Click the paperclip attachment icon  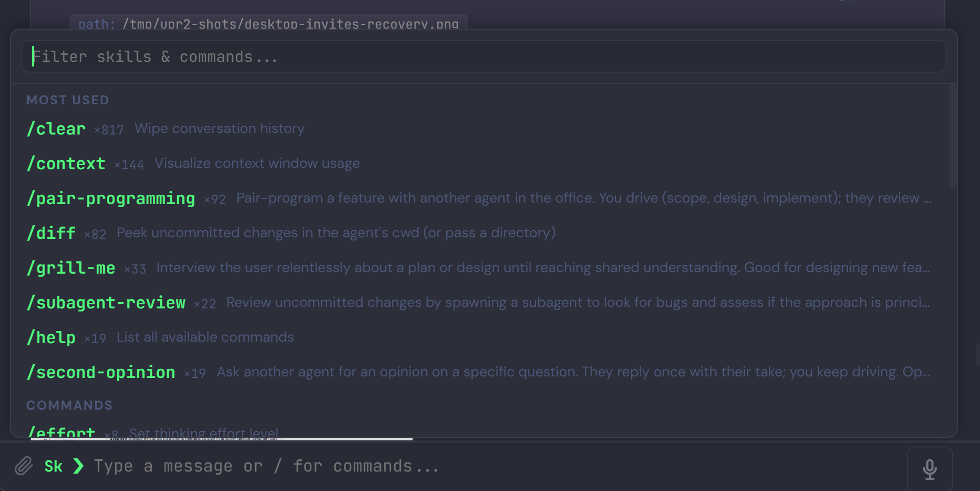(x=24, y=466)
